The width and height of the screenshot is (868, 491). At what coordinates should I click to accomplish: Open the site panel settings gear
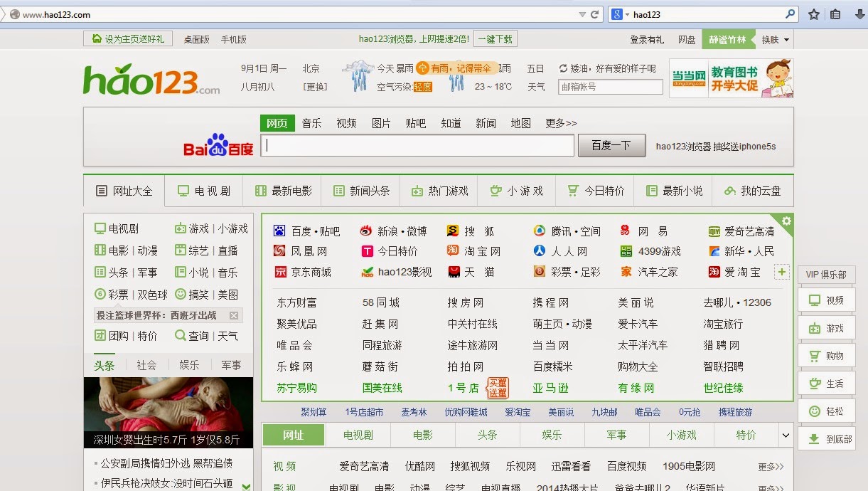[x=786, y=222]
